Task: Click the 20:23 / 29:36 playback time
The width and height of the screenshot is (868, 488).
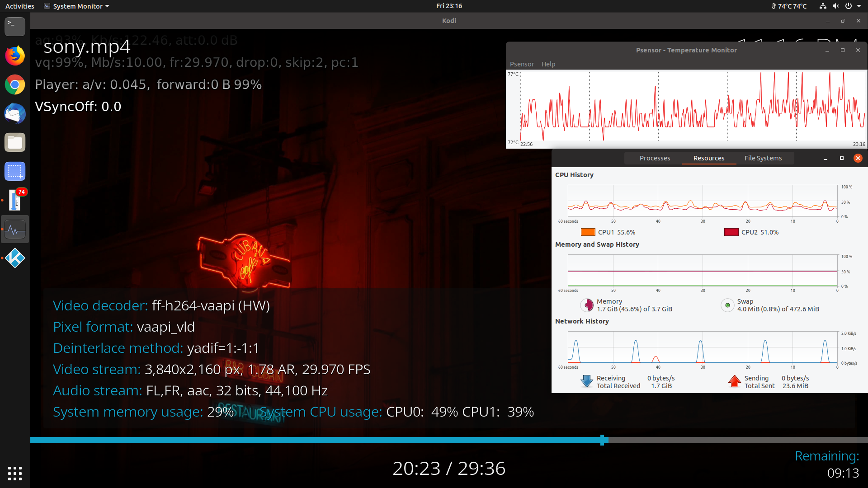Action: tap(449, 469)
